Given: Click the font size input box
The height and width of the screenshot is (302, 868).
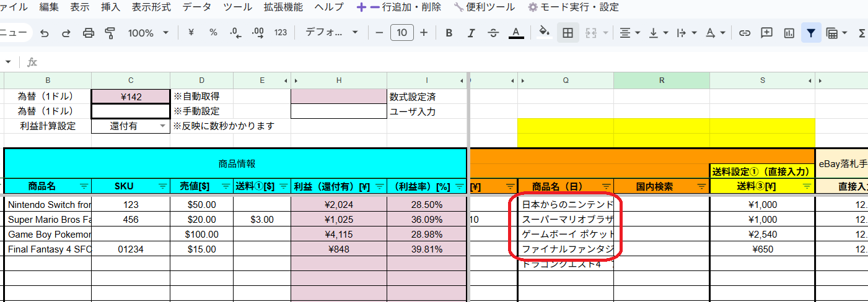Looking at the screenshot, I should [402, 33].
